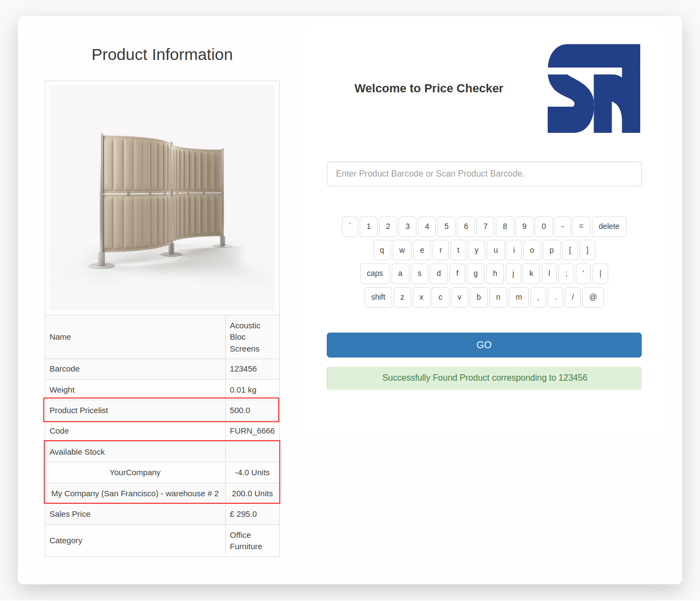This screenshot has width=700, height=601.
Task: Click the blue company logo
Action: [594, 89]
